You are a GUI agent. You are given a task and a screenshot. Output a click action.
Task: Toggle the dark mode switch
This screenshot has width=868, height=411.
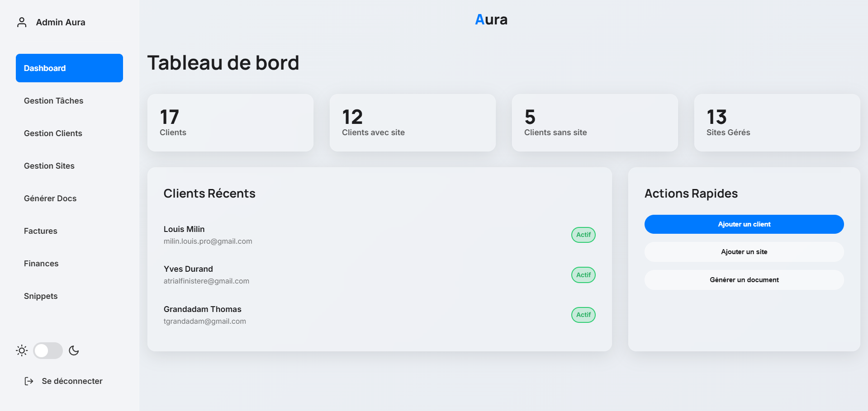tap(47, 350)
